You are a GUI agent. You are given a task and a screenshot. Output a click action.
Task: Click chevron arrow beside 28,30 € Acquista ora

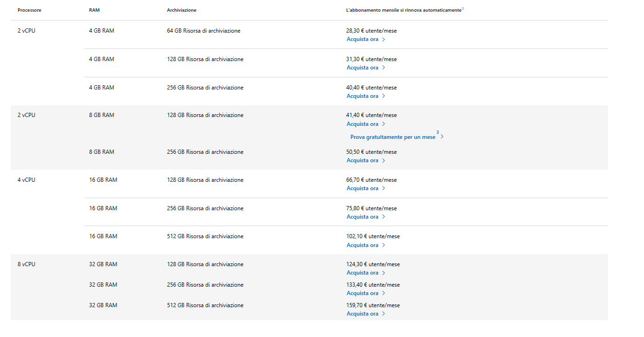click(384, 40)
